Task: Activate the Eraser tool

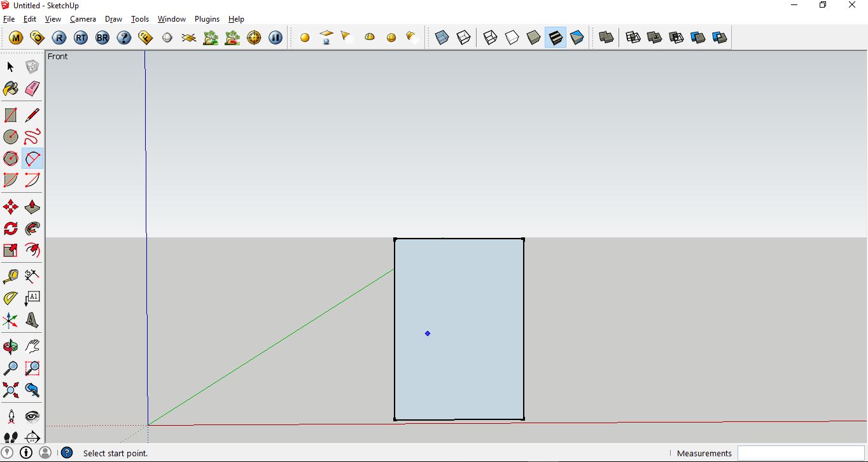Action: (x=32, y=89)
